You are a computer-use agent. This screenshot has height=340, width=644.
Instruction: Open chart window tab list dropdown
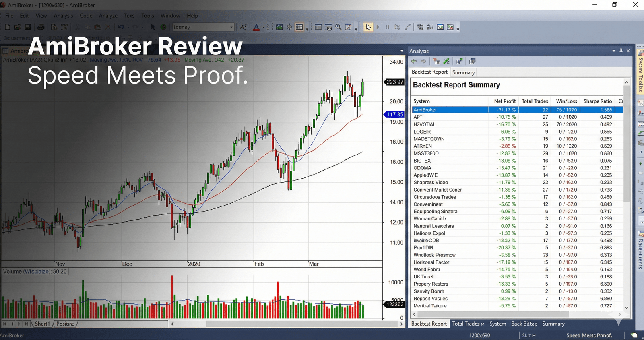402,51
